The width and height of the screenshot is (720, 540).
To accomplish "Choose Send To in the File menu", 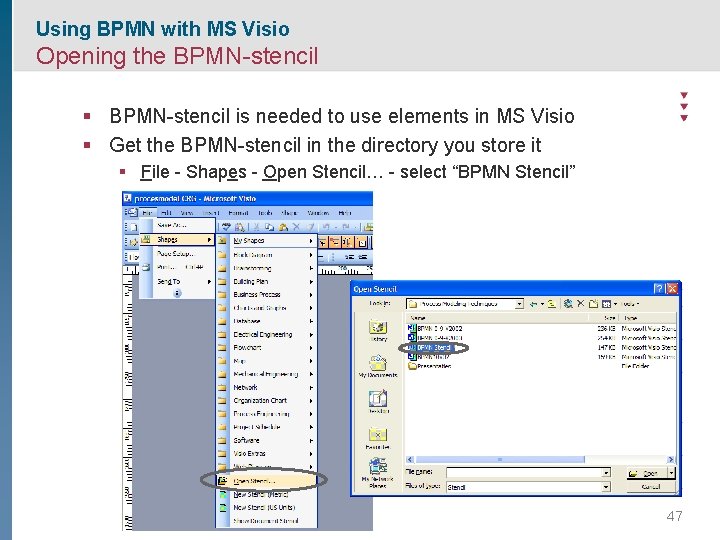I will 177,281.
